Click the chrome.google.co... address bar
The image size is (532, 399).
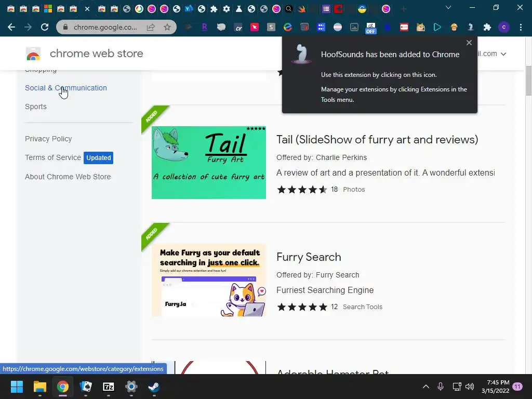(105, 27)
